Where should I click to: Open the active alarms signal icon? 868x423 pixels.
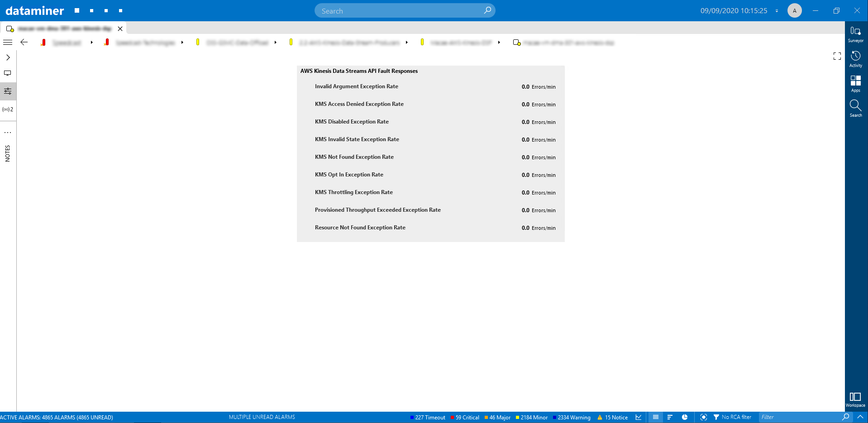coord(8,109)
